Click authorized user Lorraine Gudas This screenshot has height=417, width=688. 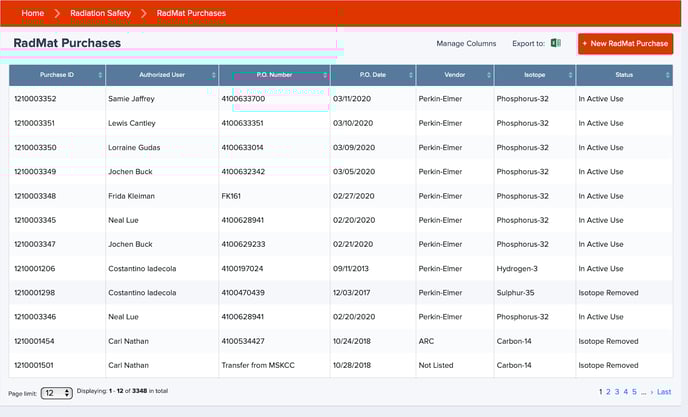click(134, 147)
